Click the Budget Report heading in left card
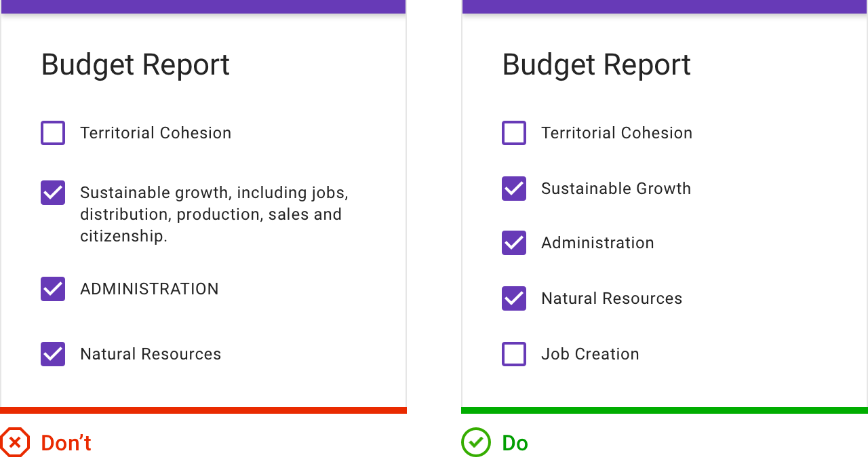This screenshot has height=468, width=868. pos(136,65)
